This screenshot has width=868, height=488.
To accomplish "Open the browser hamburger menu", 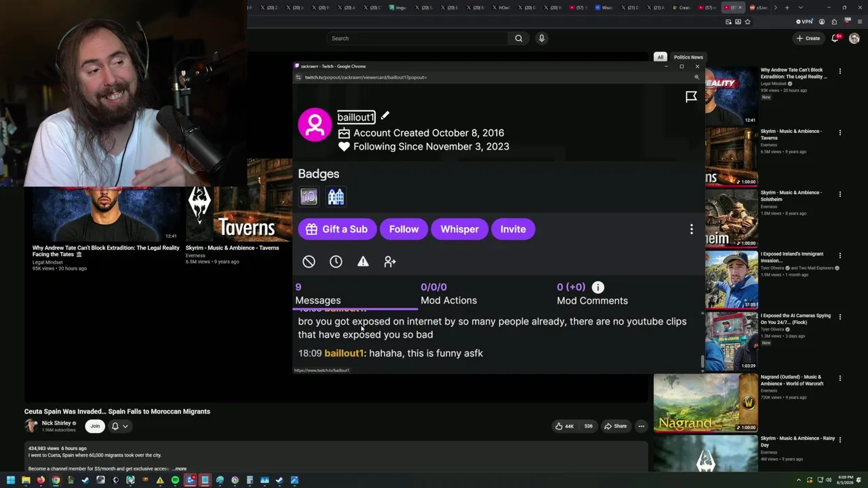I will pyautogui.click(x=860, y=22).
